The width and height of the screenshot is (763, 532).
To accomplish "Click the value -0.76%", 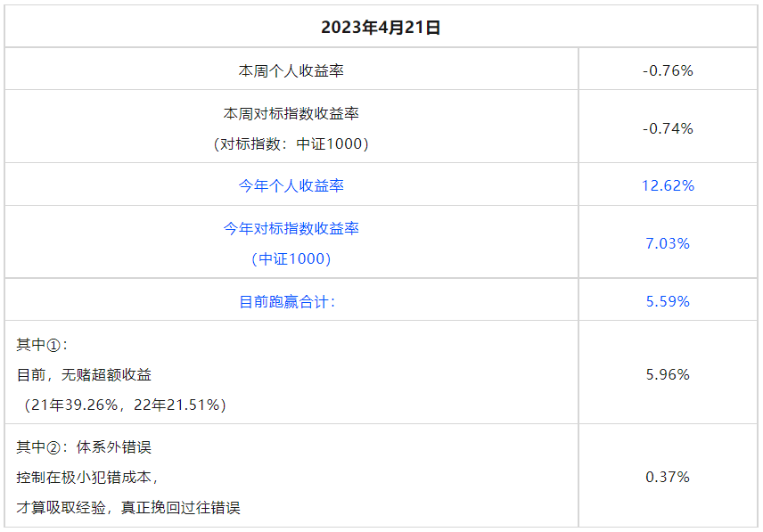I will pyautogui.click(x=668, y=71).
